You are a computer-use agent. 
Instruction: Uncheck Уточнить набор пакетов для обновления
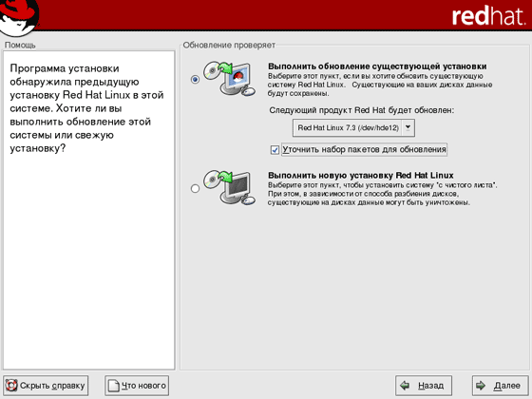click(275, 150)
